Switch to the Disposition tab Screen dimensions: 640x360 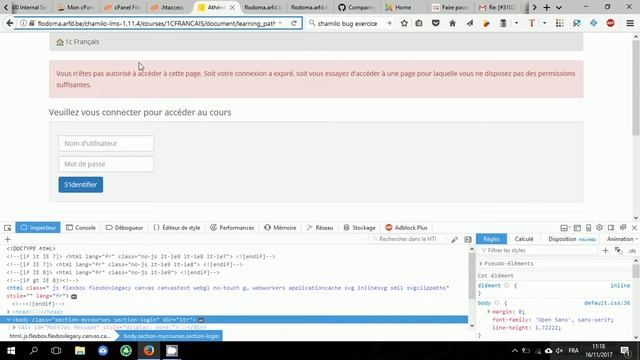tap(572, 239)
